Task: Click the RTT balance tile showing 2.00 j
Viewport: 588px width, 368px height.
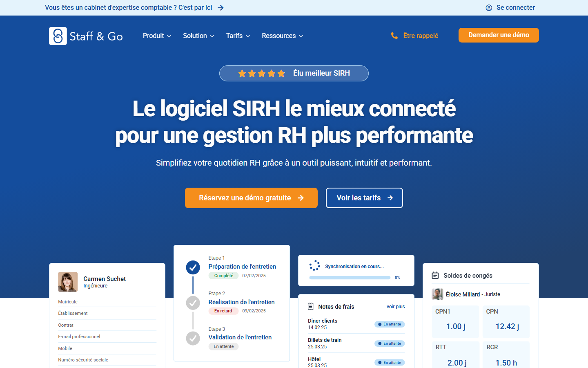Action: (x=456, y=355)
